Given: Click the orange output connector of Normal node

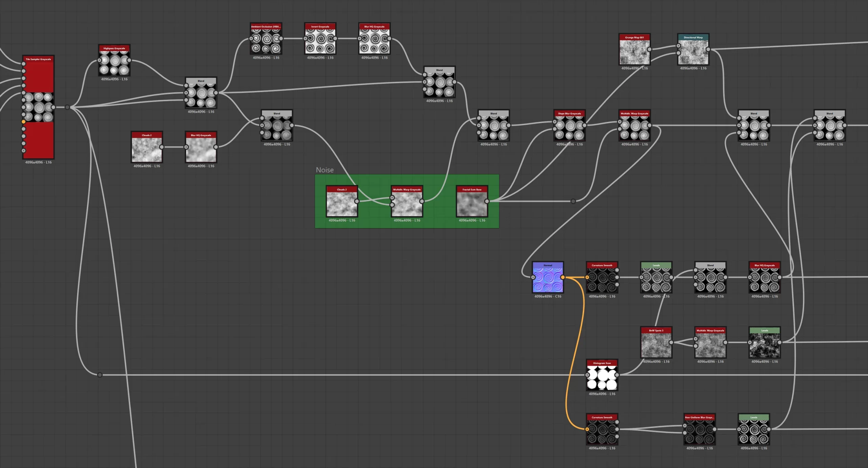Looking at the screenshot, I should (x=563, y=278).
